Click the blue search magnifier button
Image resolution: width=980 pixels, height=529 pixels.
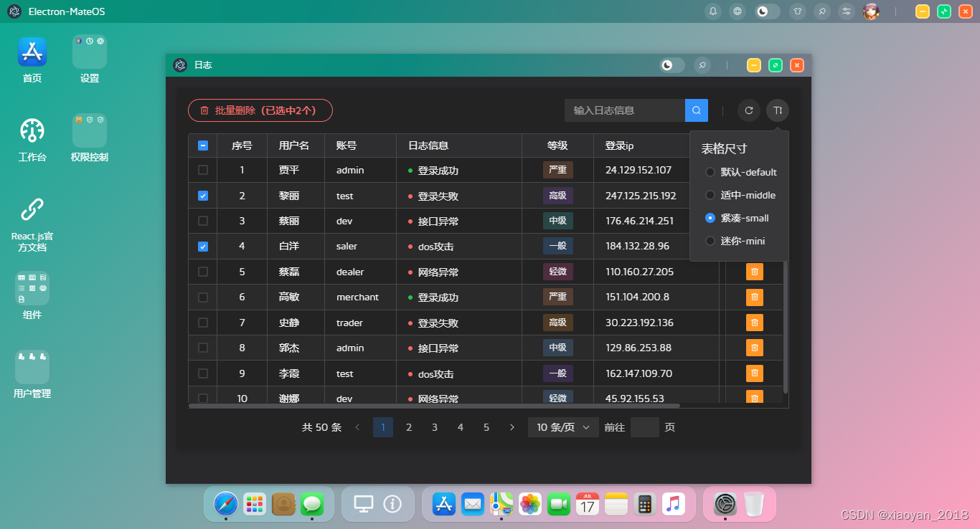[697, 110]
